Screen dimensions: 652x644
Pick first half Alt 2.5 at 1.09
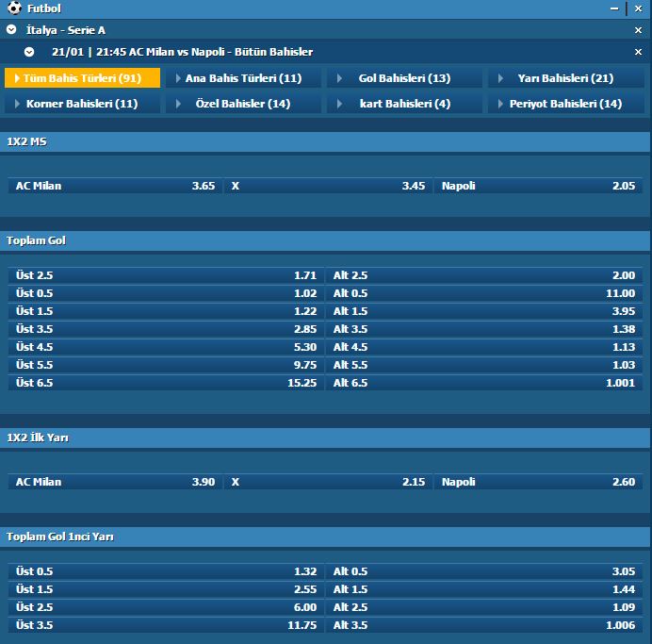(484, 607)
